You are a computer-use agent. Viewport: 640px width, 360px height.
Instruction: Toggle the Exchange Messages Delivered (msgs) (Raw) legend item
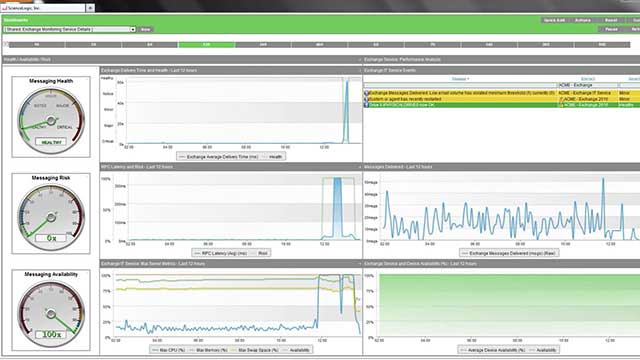click(x=509, y=253)
